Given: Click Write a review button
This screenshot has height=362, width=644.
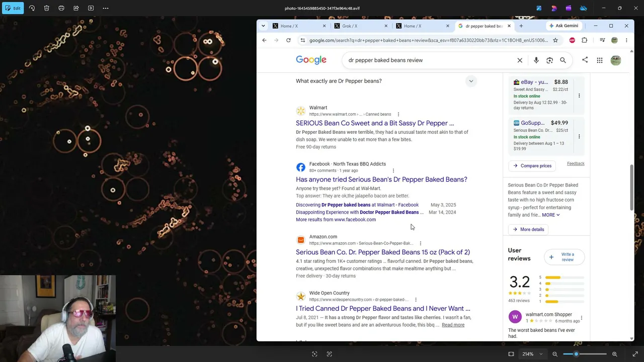Looking at the screenshot, I should [x=563, y=257].
